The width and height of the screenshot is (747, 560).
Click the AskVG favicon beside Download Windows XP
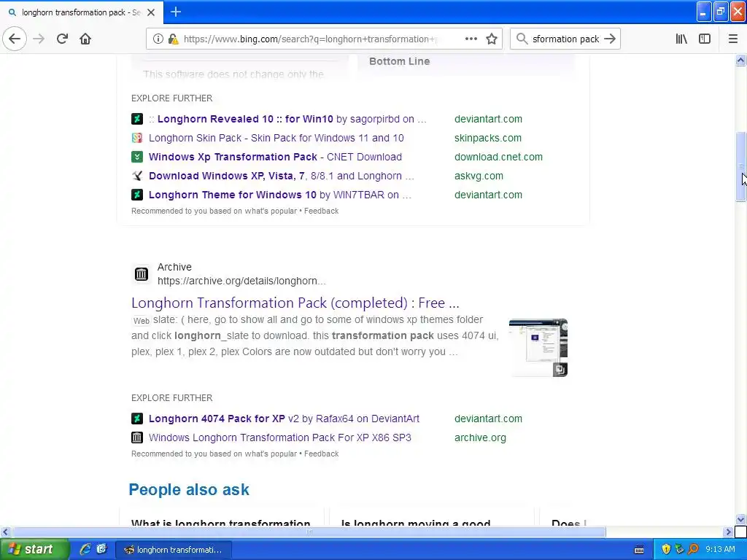click(x=137, y=176)
